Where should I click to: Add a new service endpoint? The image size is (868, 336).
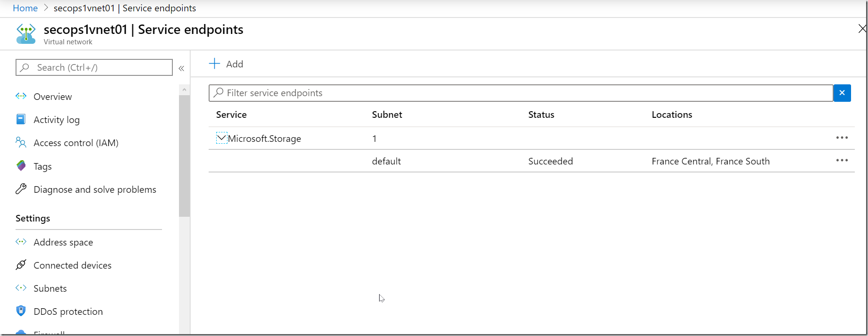[226, 64]
